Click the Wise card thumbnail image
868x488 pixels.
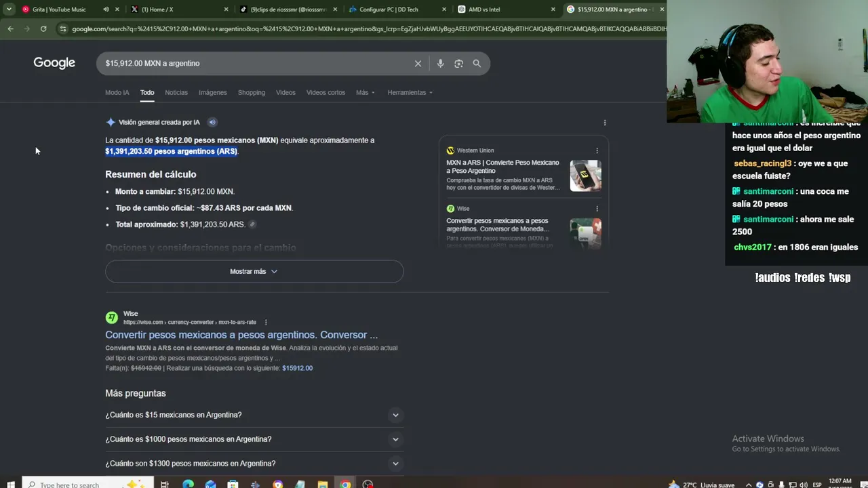pyautogui.click(x=585, y=233)
